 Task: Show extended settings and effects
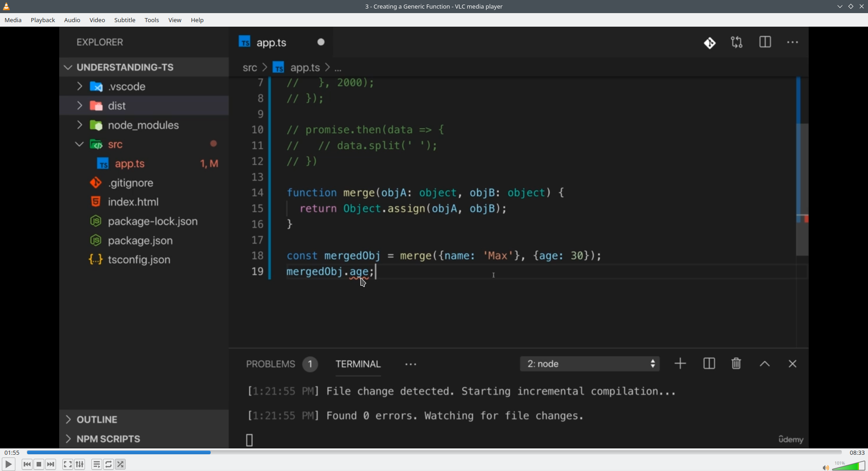coord(80,464)
